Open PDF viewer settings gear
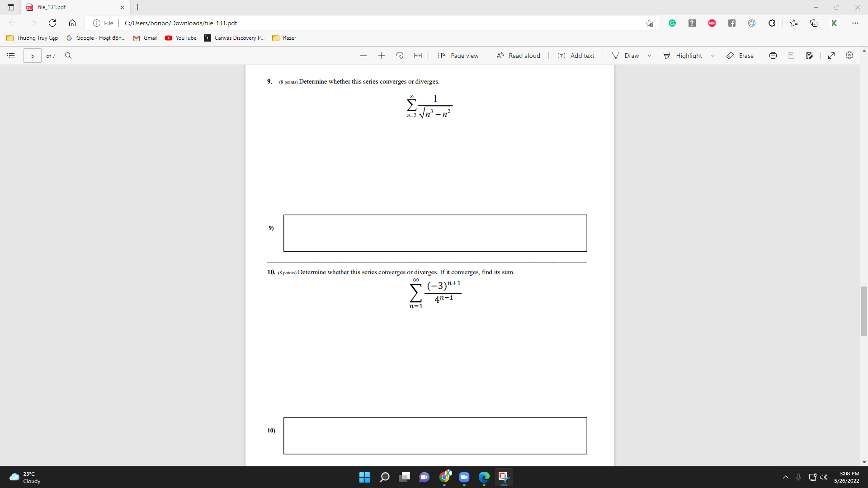This screenshot has height=488, width=868. (849, 55)
